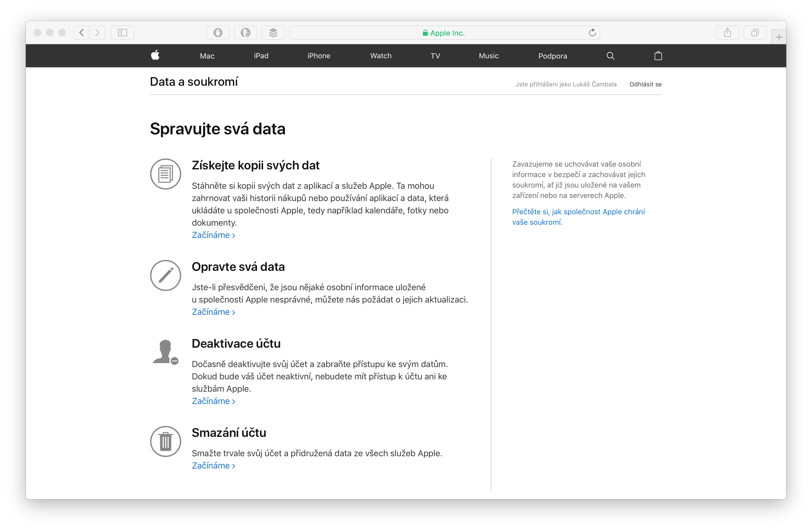Click the Opravte svá data heading
812x530 pixels.
pyautogui.click(x=238, y=267)
